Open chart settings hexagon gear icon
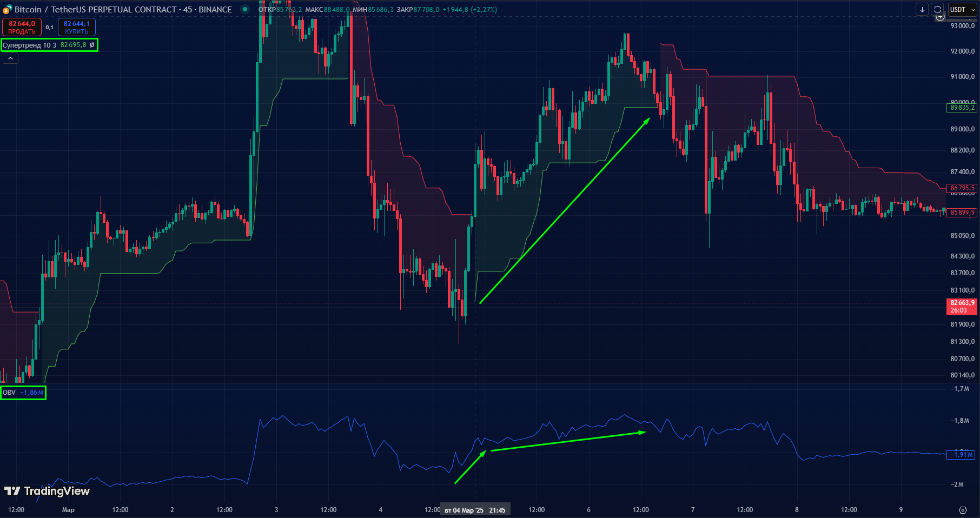The image size is (980, 518). [x=963, y=510]
